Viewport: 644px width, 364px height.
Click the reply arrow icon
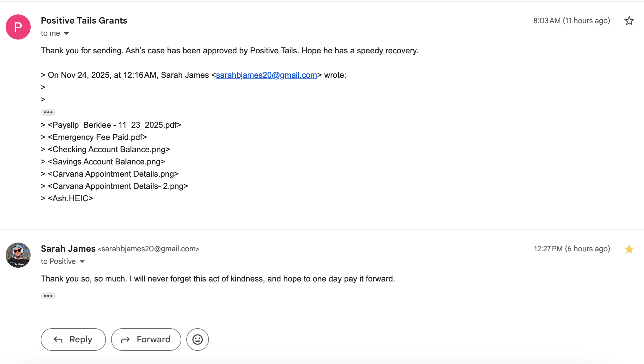(58, 340)
